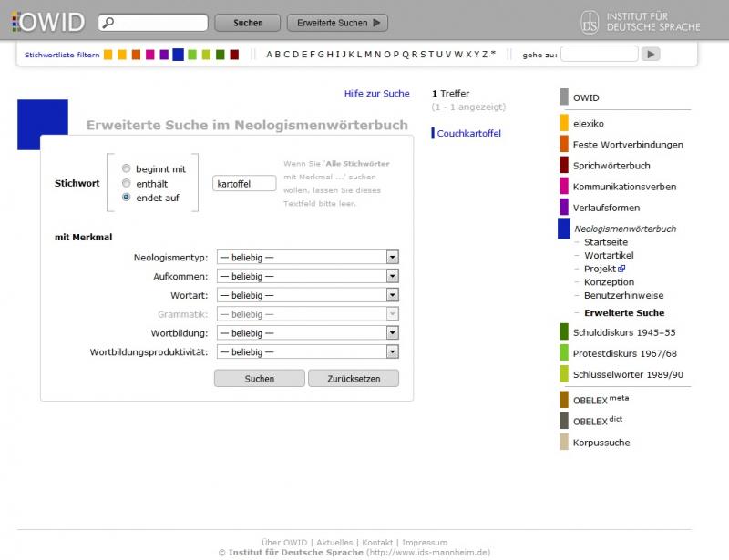Open Konzeption in the sidebar
Image resolution: width=729 pixels, height=560 pixels.
609,282
